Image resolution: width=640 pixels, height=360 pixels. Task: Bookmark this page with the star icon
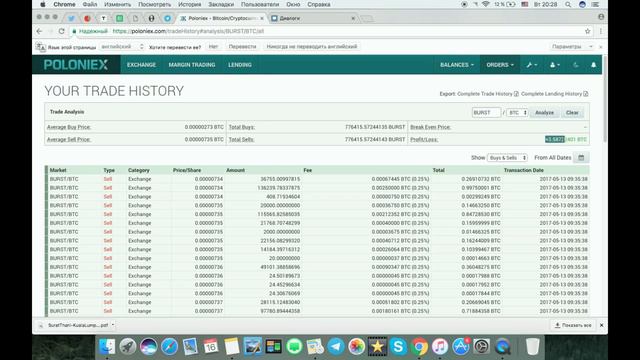click(x=588, y=31)
